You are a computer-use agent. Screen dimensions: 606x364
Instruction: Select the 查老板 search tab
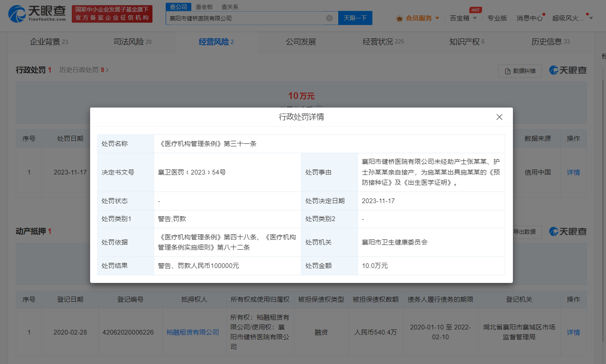click(x=204, y=7)
